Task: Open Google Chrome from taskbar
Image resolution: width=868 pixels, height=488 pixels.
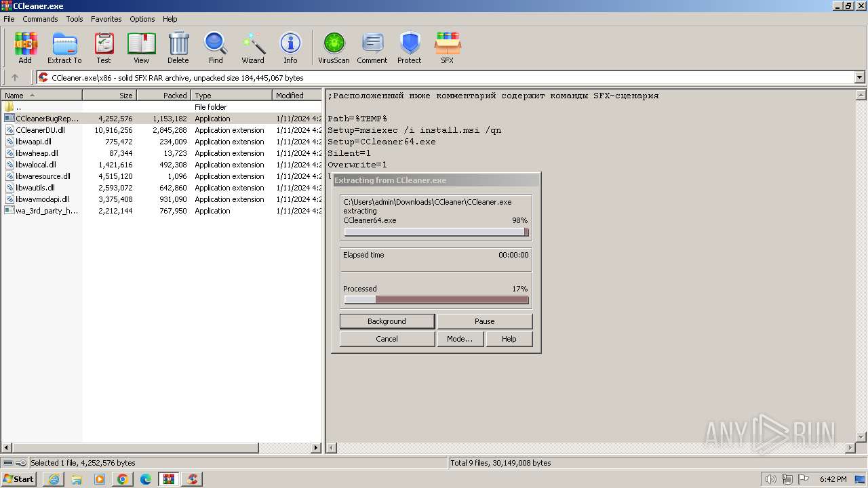Action: [123, 479]
